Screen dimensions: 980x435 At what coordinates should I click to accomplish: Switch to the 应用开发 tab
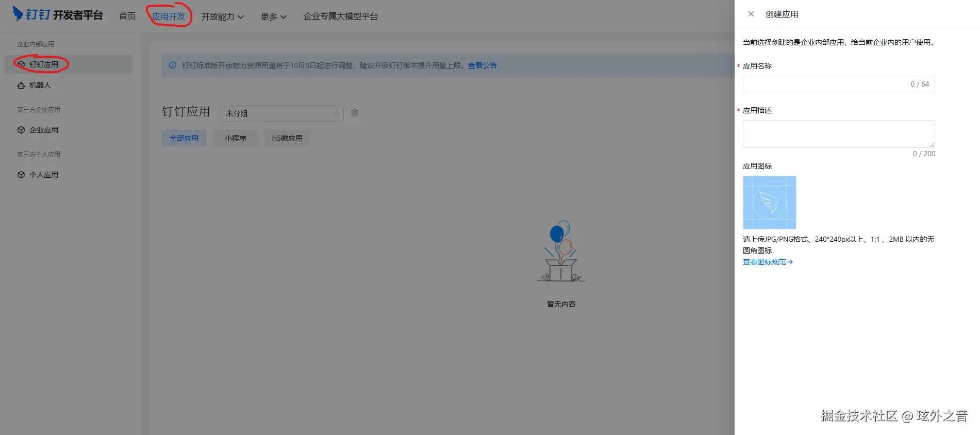(x=169, y=16)
